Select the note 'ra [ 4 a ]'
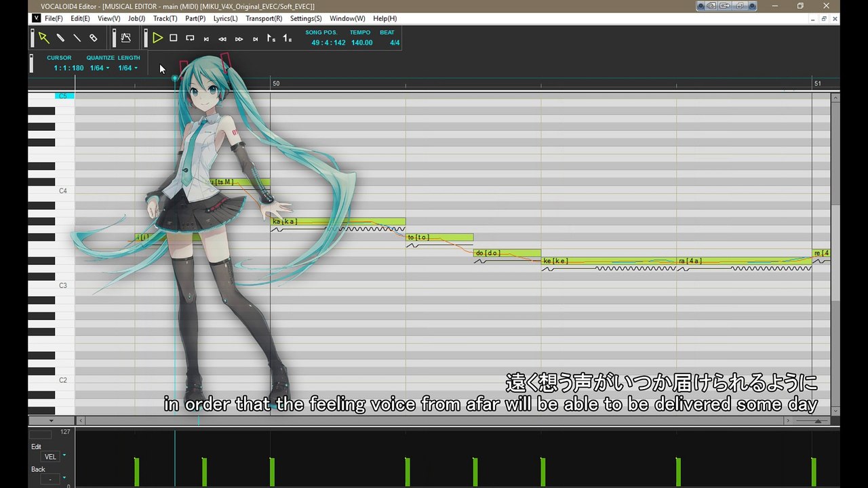The image size is (868, 488). click(x=745, y=261)
